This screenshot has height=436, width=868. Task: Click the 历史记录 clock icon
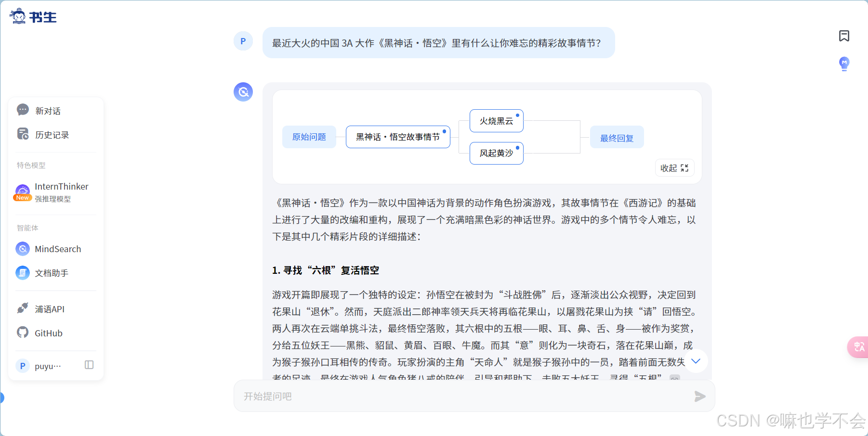click(23, 134)
